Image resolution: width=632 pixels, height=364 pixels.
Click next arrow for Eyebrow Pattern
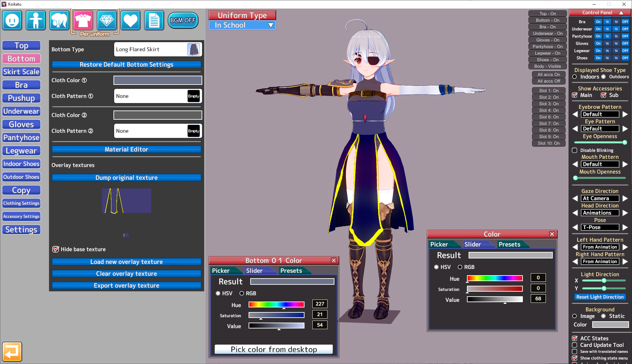coord(625,114)
